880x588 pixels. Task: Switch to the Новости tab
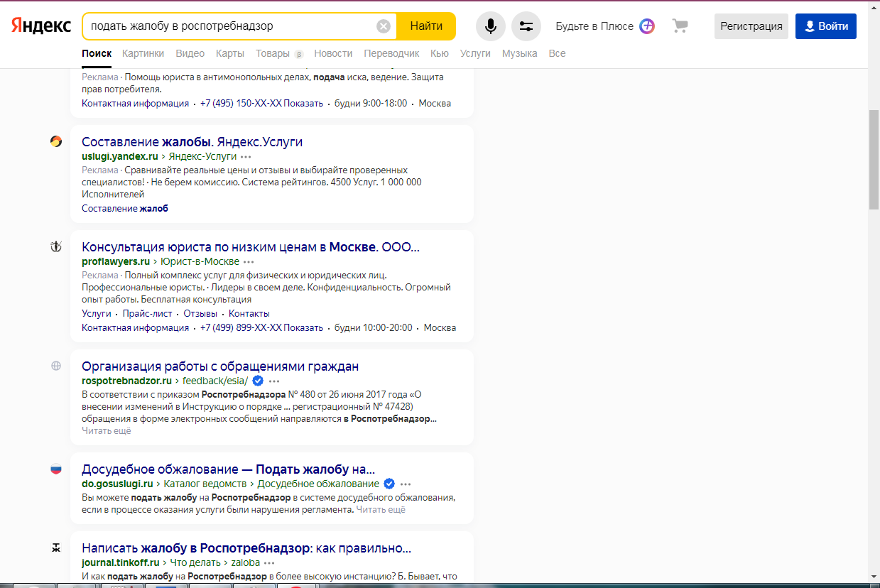coord(333,53)
